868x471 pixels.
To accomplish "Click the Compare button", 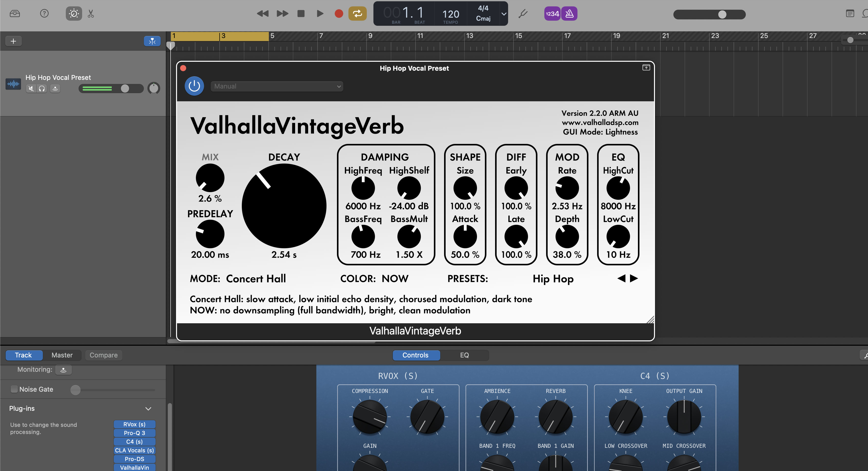I will tap(104, 355).
